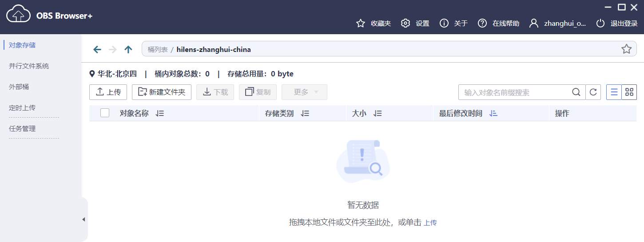Refresh the object list

[x=593, y=92]
